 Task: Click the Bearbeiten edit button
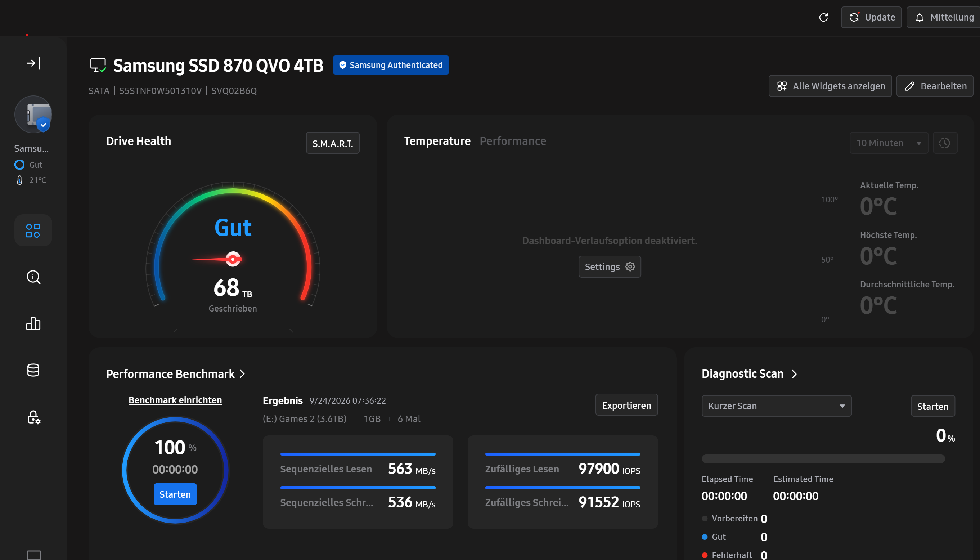(x=935, y=86)
